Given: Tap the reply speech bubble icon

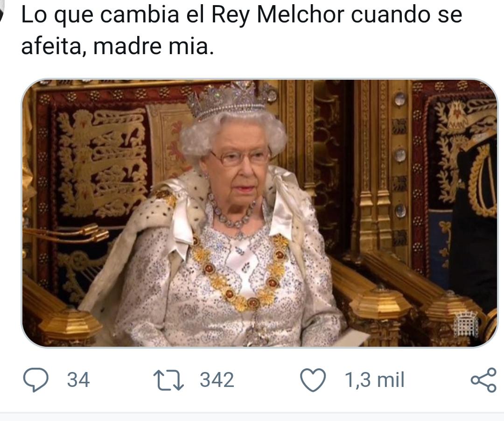Looking at the screenshot, I should point(35,380).
